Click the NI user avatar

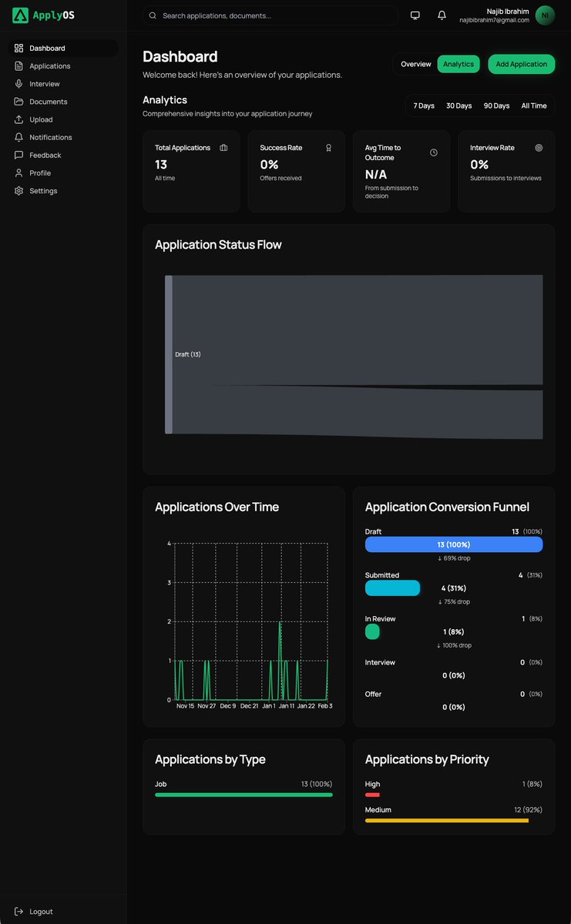[x=545, y=15]
